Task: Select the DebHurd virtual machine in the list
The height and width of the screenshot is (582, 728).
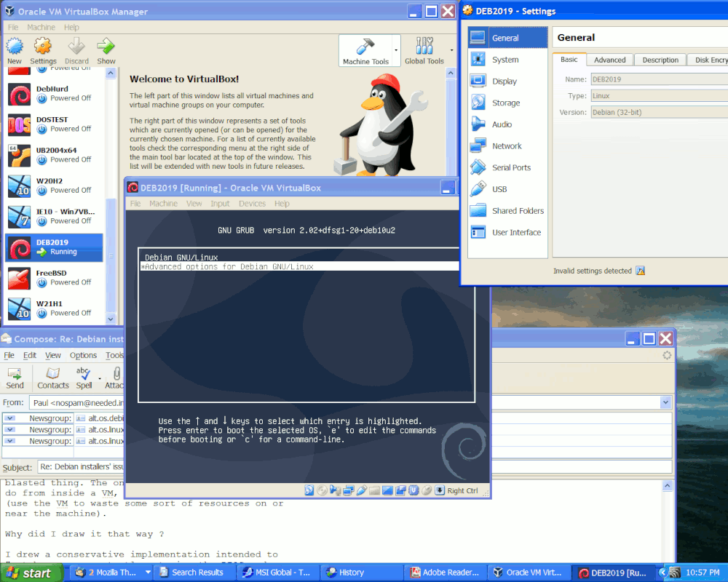Action: point(55,94)
